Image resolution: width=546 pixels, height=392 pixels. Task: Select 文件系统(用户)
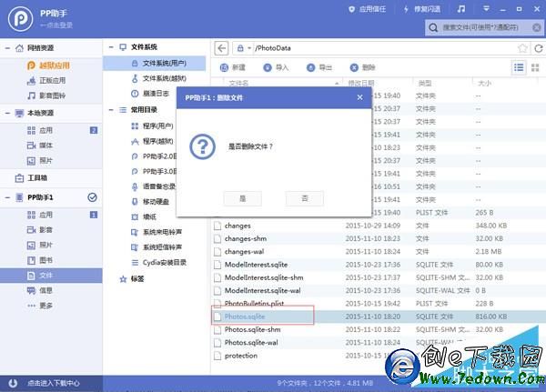pyautogui.click(x=155, y=63)
